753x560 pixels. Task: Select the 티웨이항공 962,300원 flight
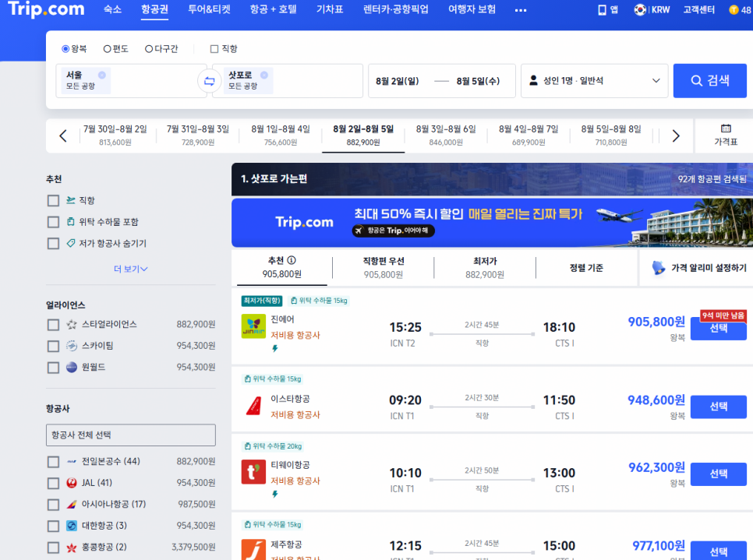pos(719,474)
